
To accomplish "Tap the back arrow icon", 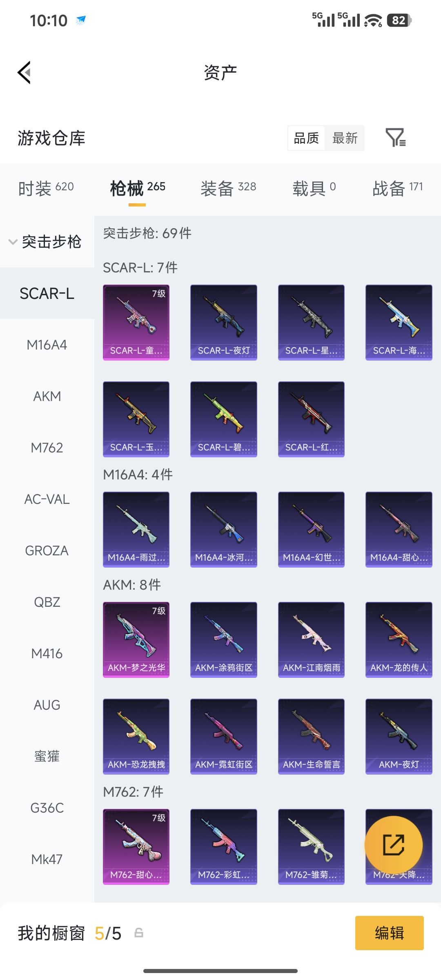I will (24, 73).
